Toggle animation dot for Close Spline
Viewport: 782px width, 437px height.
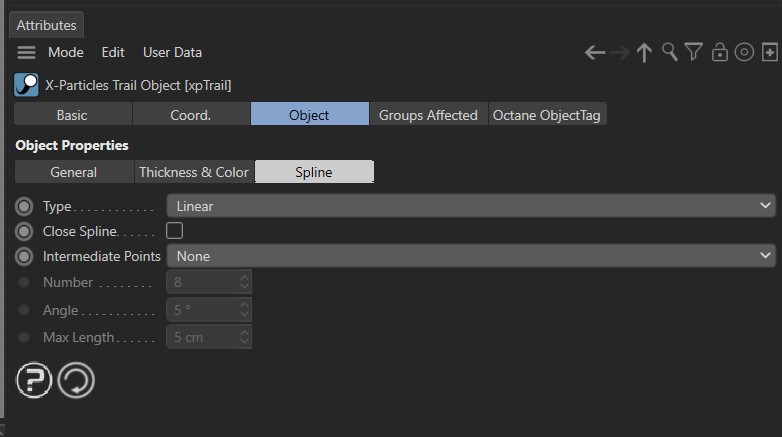pos(24,231)
